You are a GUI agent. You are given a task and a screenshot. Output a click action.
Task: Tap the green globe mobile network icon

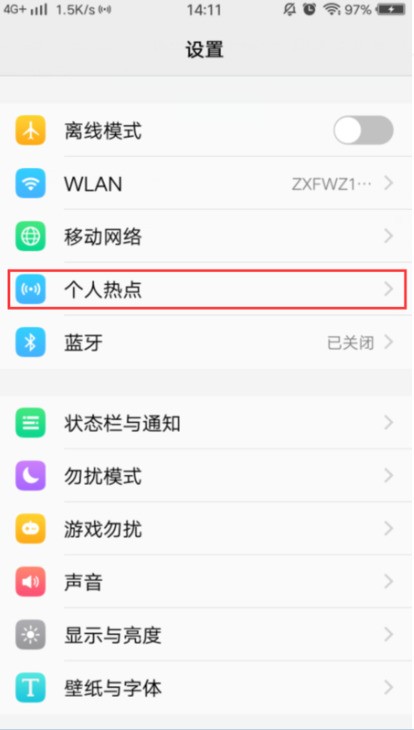click(x=30, y=237)
